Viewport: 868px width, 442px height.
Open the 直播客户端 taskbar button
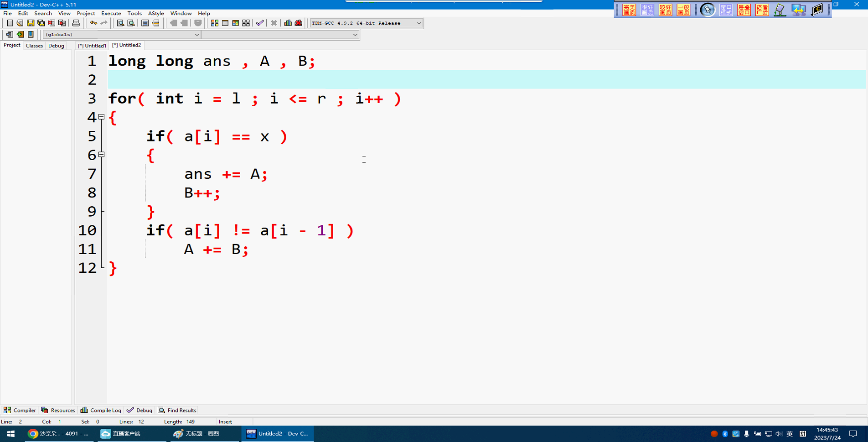pyautogui.click(x=131, y=434)
